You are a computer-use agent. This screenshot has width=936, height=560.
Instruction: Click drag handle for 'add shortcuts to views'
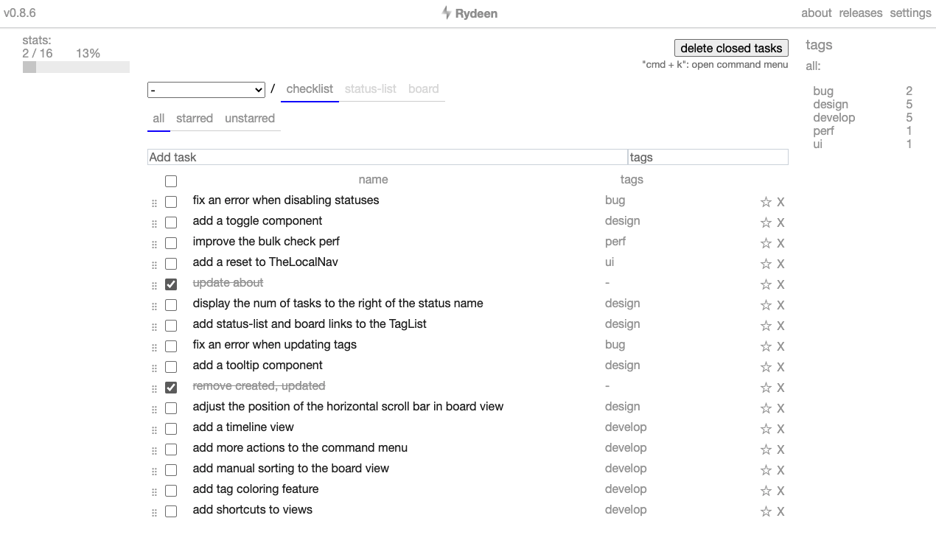[154, 512]
